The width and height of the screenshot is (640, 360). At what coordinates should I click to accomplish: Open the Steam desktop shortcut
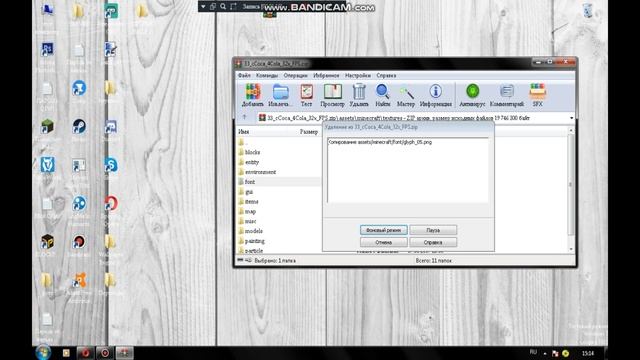(79, 127)
